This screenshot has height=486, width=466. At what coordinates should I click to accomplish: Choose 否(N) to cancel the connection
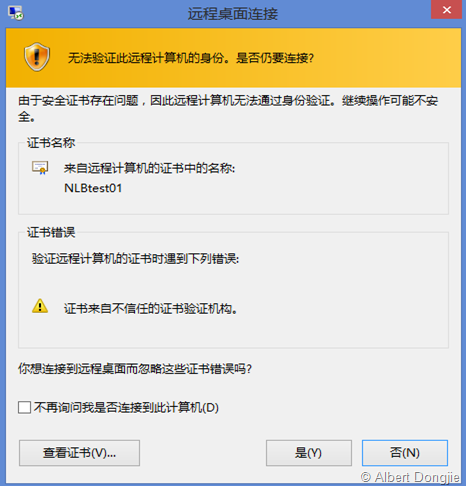(405, 453)
